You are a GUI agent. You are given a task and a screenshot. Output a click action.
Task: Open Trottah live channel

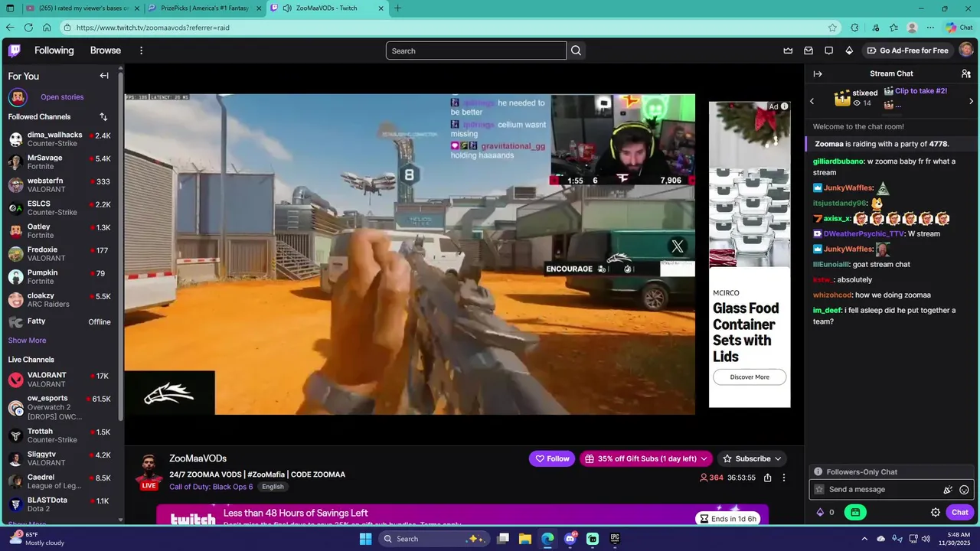[61, 435]
